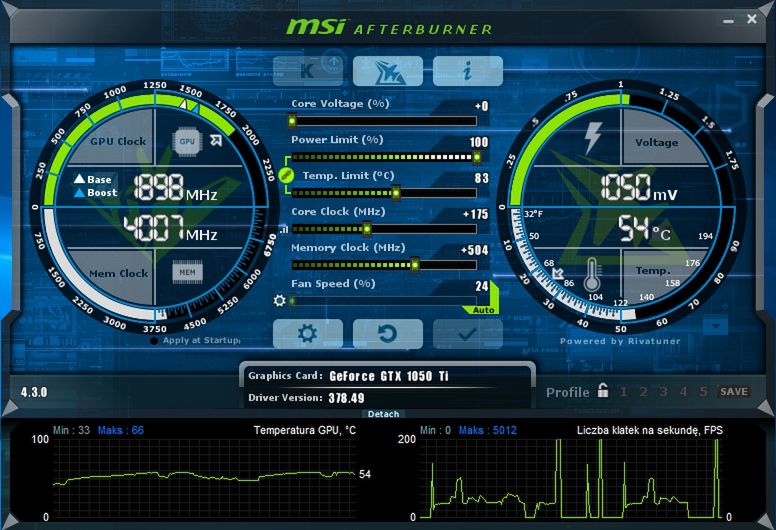Click the 1050 mV voltage readout
The width and height of the screenshot is (776, 530).
(638, 188)
